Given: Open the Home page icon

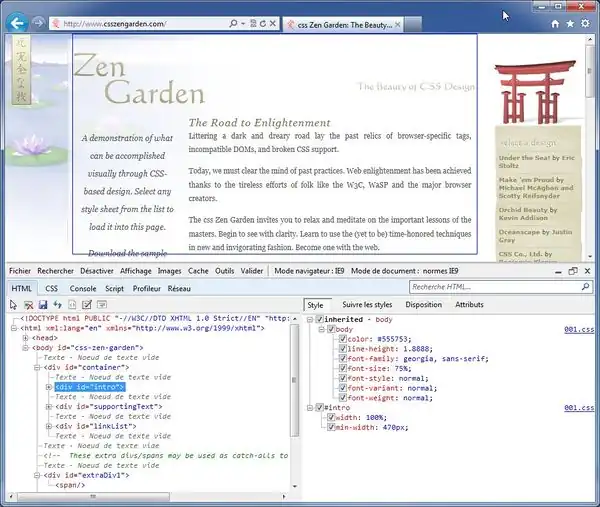Looking at the screenshot, I should 555,22.
